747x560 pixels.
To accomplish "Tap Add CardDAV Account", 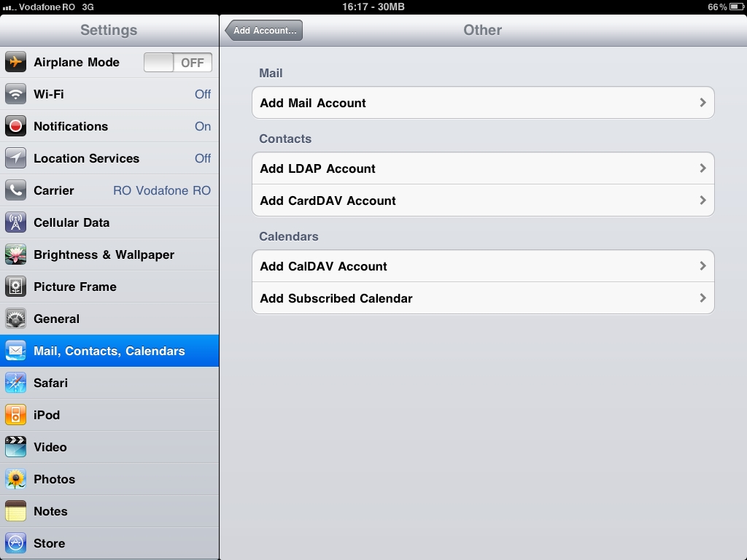I will coord(483,201).
